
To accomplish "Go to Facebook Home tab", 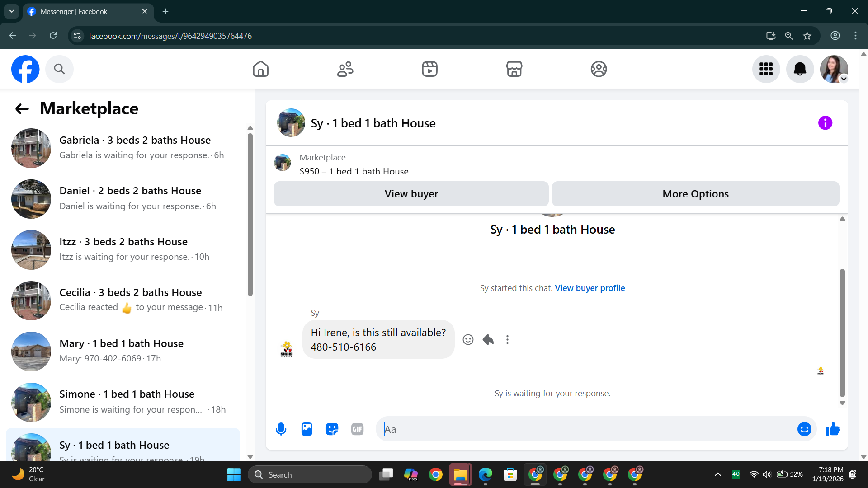I will pos(260,69).
